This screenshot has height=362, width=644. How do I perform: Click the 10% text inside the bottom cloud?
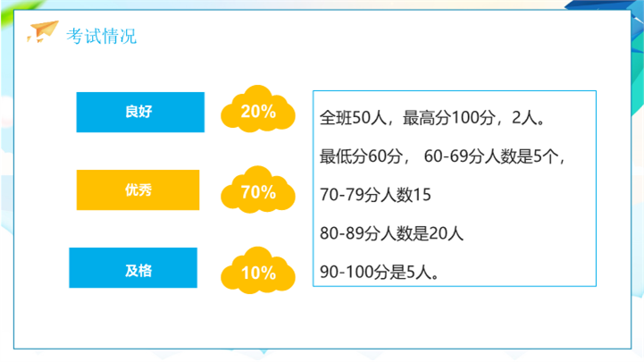pyautogui.click(x=258, y=273)
